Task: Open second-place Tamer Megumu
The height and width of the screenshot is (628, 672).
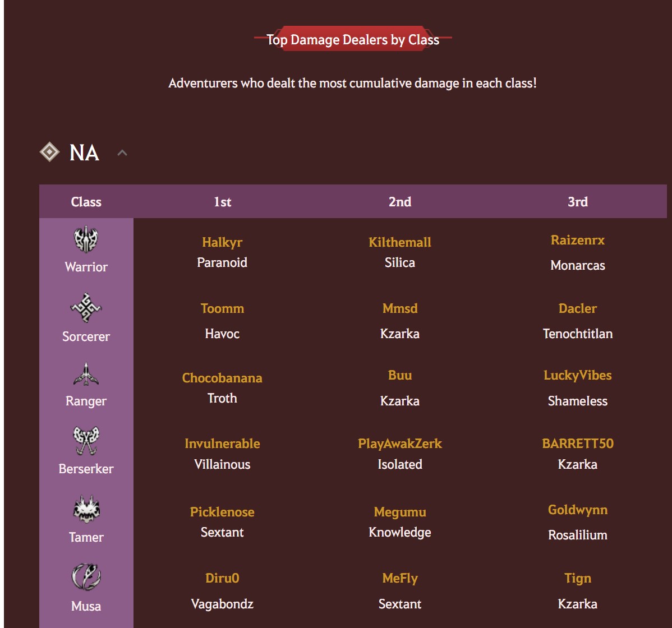Action: coord(399,512)
